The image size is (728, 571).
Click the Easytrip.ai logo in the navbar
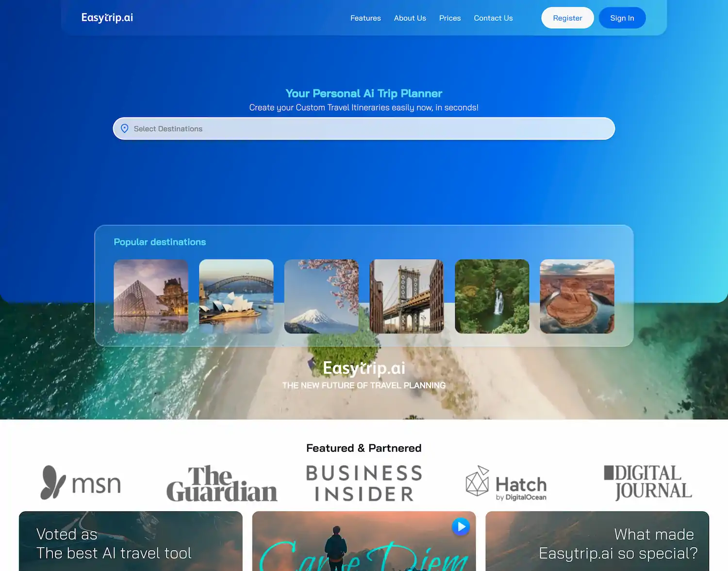(107, 17)
